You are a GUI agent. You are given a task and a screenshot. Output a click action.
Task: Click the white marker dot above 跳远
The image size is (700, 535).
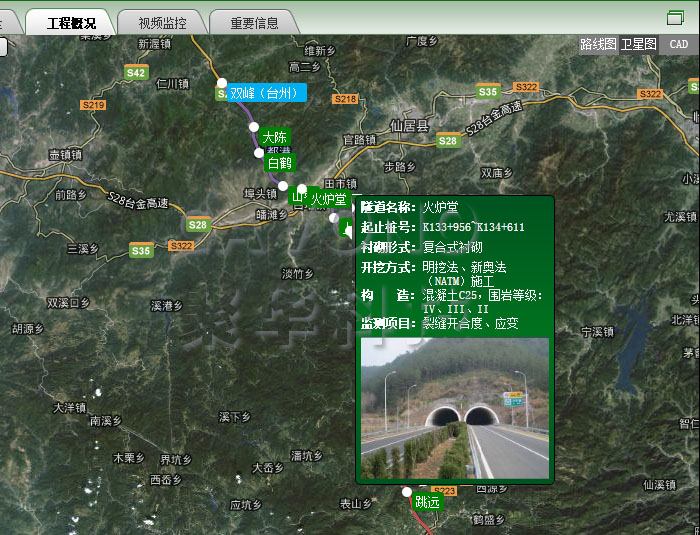(x=406, y=491)
